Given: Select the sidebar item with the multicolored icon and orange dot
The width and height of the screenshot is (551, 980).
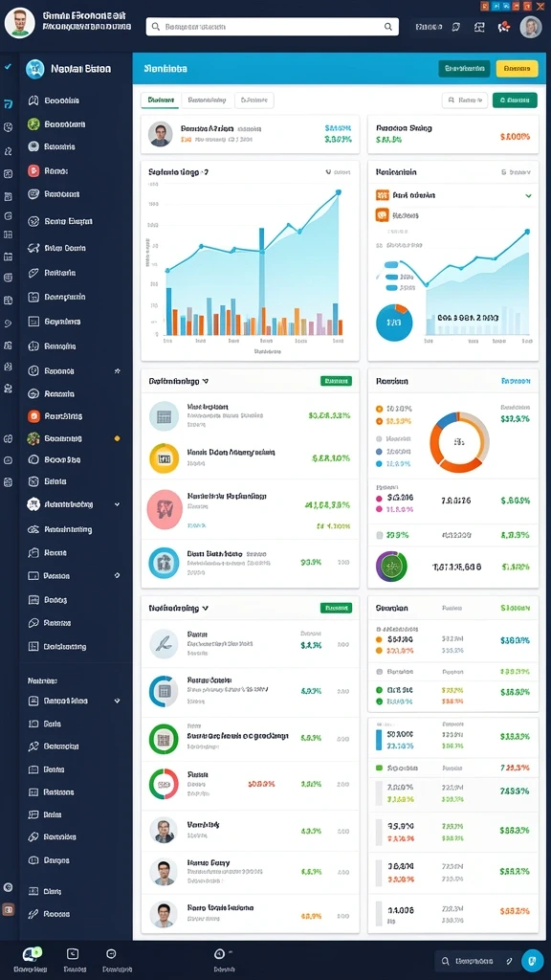Looking at the screenshot, I should pyautogui.click(x=75, y=438).
